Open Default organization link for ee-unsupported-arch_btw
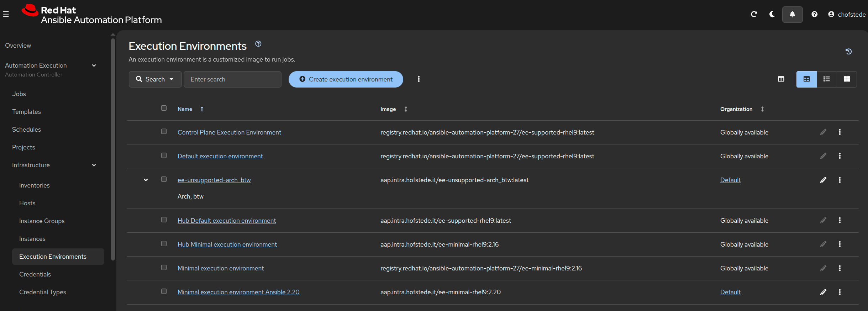 tap(730, 180)
